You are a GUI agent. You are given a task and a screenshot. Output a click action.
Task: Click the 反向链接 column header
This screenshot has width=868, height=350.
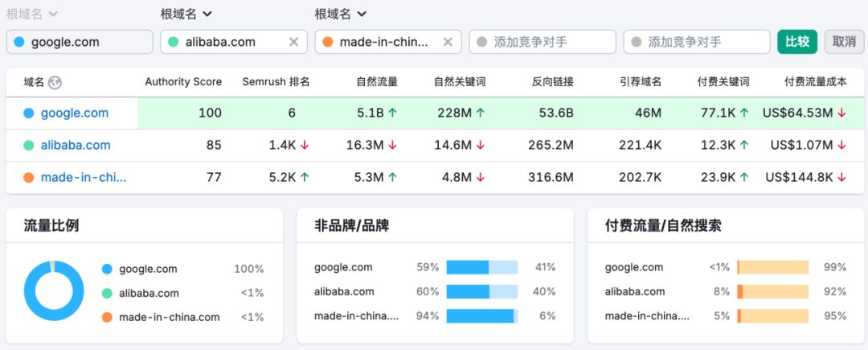click(552, 82)
